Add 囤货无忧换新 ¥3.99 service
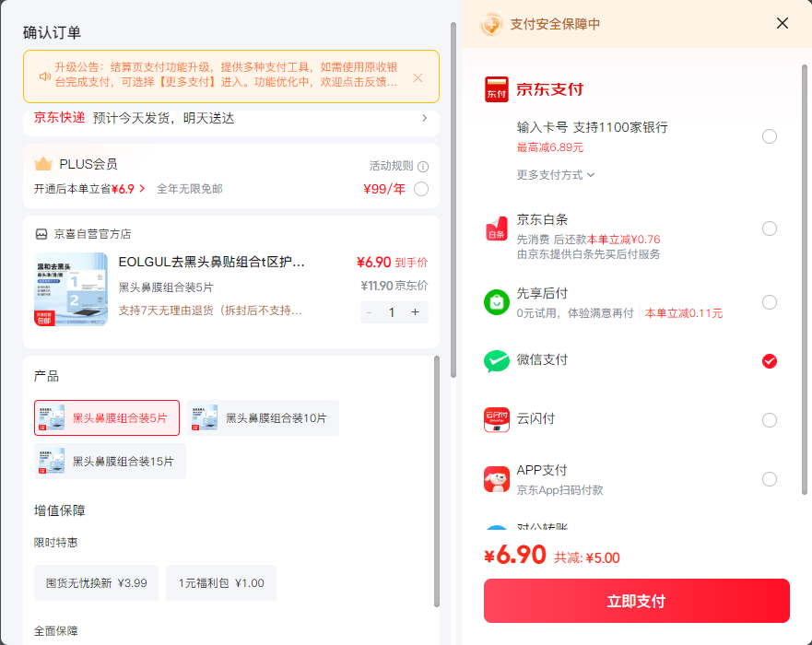This screenshot has width=812, height=645. [97, 583]
